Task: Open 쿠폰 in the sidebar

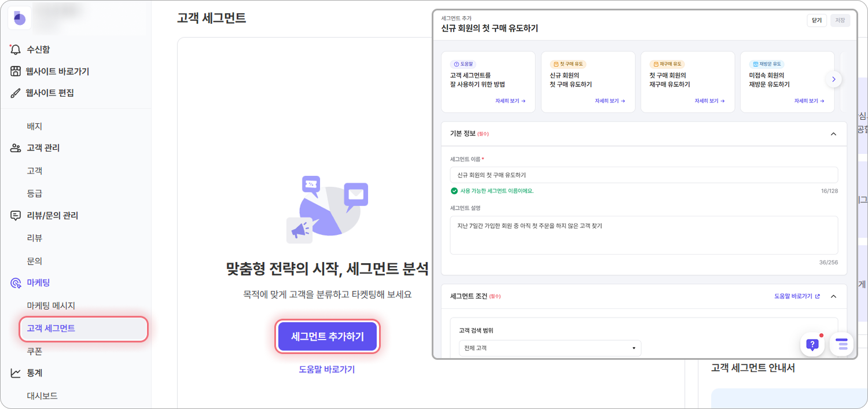Action: click(x=35, y=351)
